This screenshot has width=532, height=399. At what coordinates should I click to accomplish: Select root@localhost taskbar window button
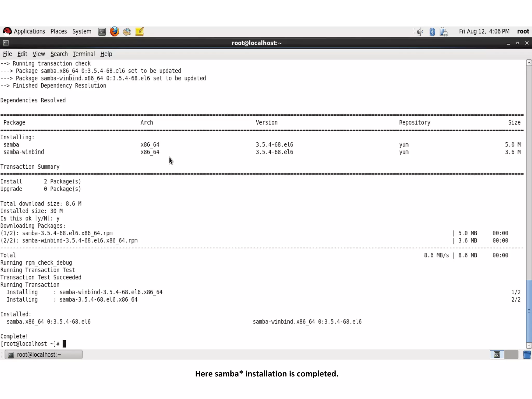(x=44, y=355)
